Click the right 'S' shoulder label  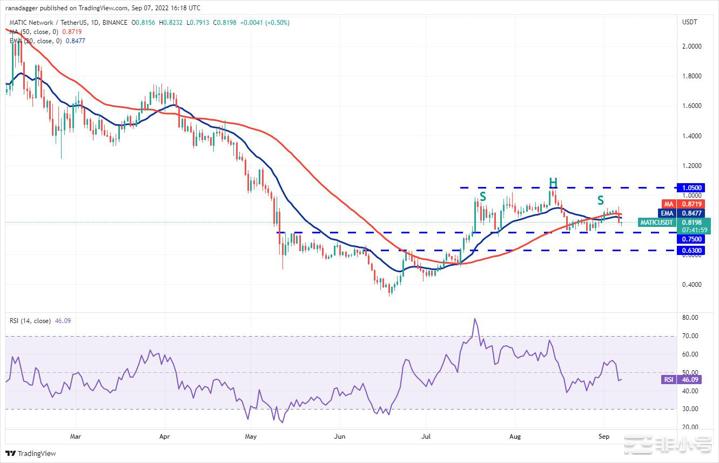coord(601,201)
